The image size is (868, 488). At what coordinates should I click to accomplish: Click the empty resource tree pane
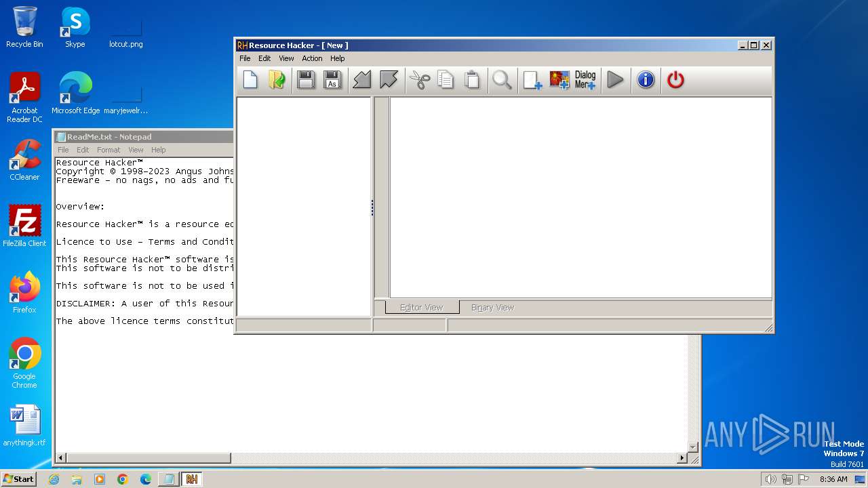coord(304,207)
